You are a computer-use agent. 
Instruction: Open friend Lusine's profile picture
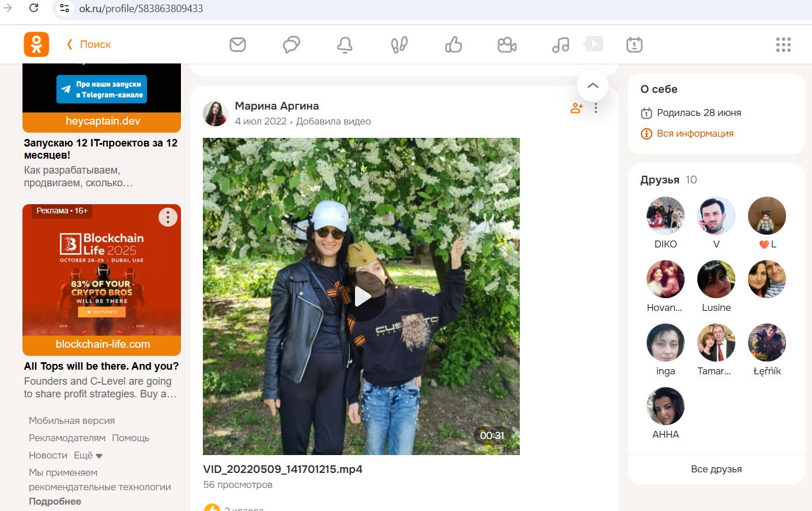[716, 279]
